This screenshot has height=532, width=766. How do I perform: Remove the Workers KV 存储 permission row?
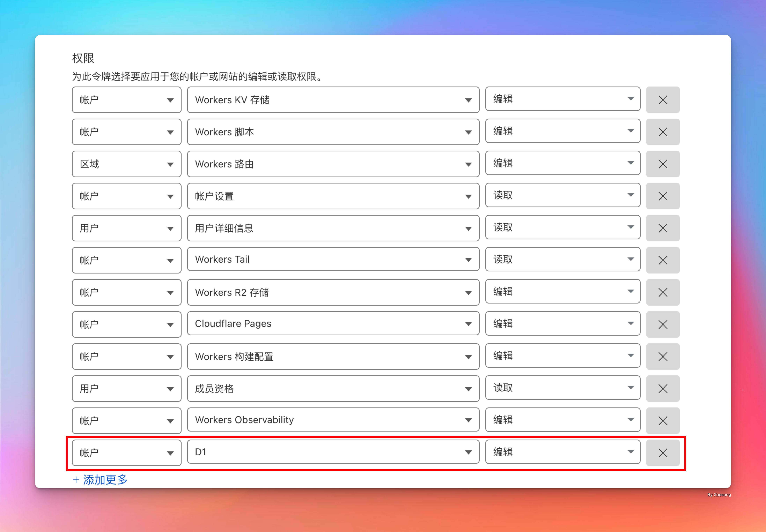pyautogui.click(x=663, y=100)
